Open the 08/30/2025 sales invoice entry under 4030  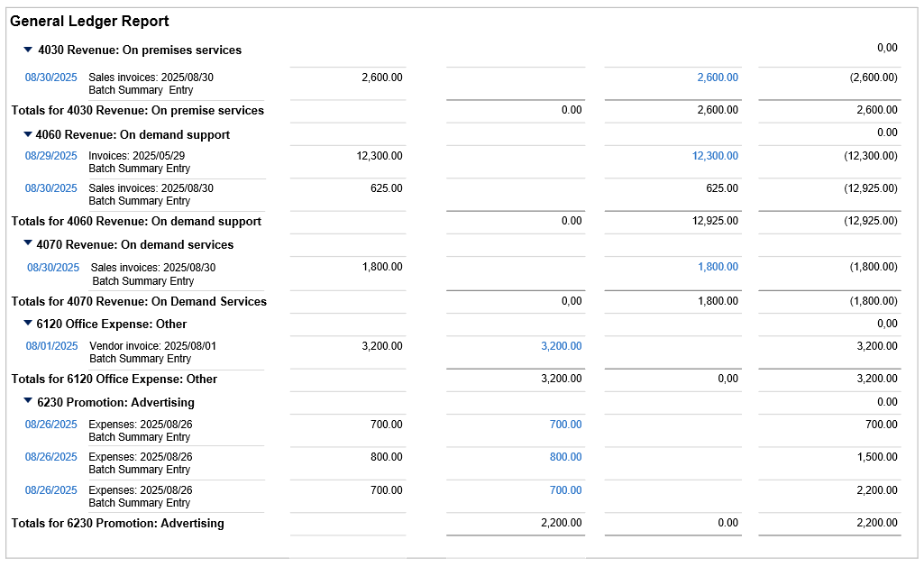click(50, 78)
